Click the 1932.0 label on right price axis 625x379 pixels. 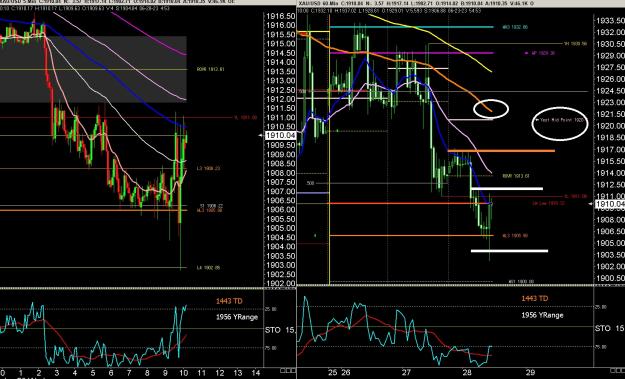coord(610,32)
